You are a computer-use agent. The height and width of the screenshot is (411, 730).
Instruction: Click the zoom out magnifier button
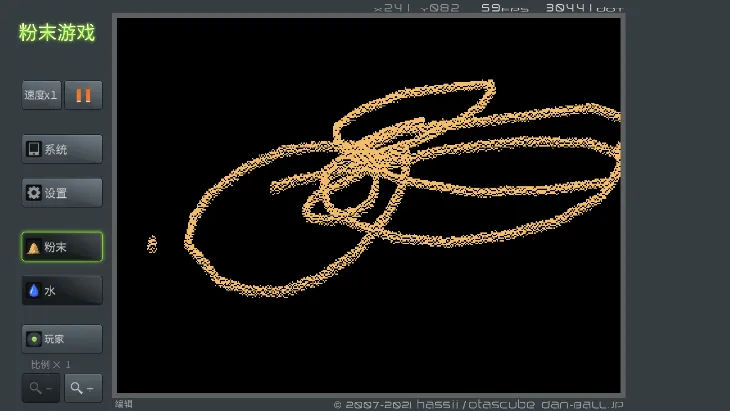[41, 388]
